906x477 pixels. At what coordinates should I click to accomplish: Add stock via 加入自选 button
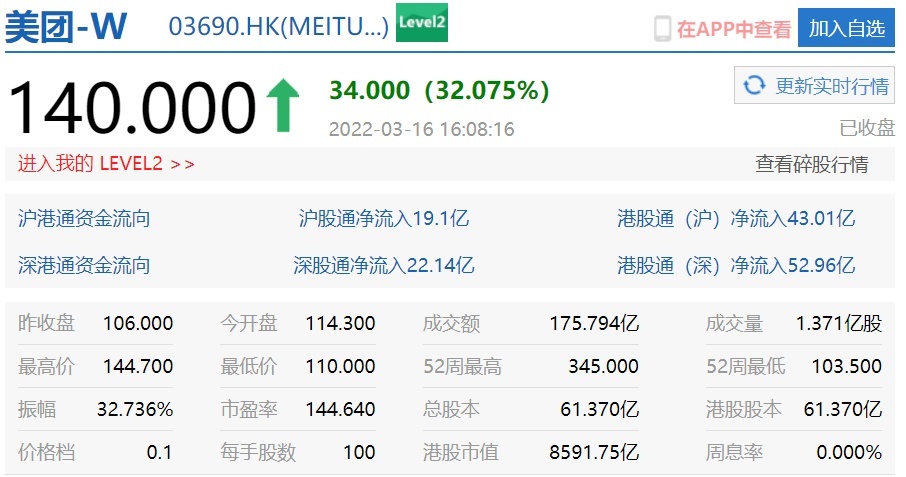(x=846, y=28)
